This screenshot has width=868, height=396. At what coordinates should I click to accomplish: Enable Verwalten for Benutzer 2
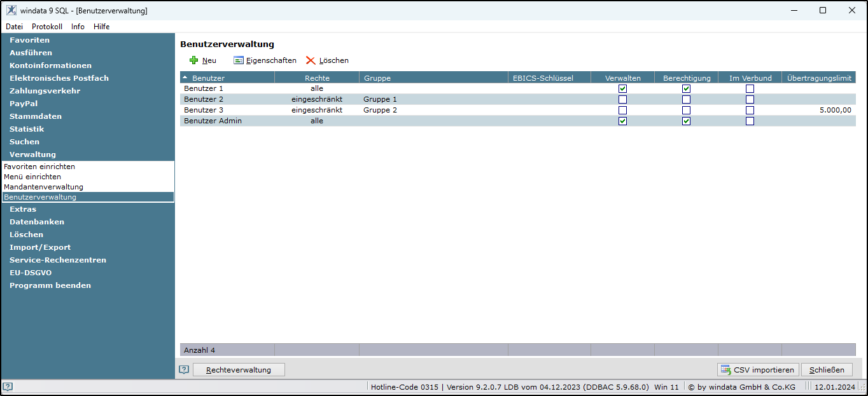622,99
